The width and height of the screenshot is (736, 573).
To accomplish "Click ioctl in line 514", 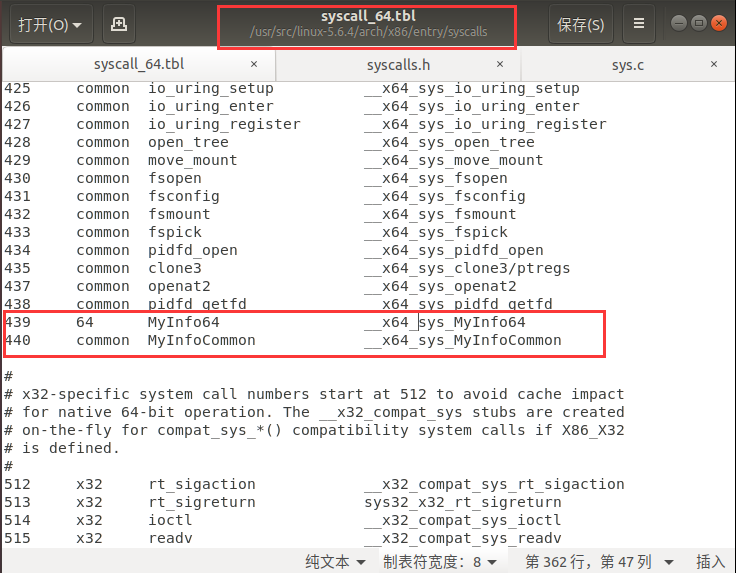I will (170, 520).
